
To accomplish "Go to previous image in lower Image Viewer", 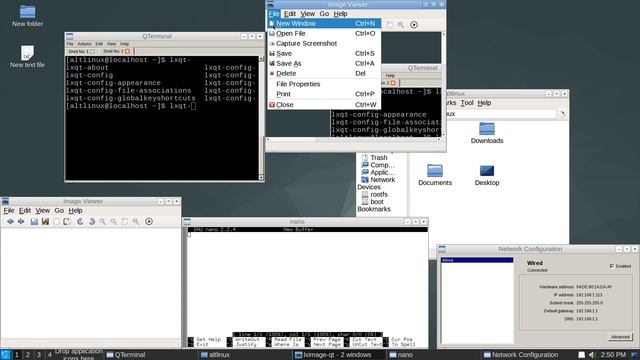I will (10, 221).
